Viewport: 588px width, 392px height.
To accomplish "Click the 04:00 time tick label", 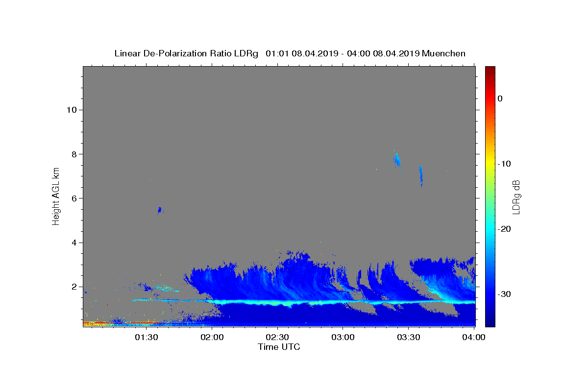I will [x=474, y=337].
